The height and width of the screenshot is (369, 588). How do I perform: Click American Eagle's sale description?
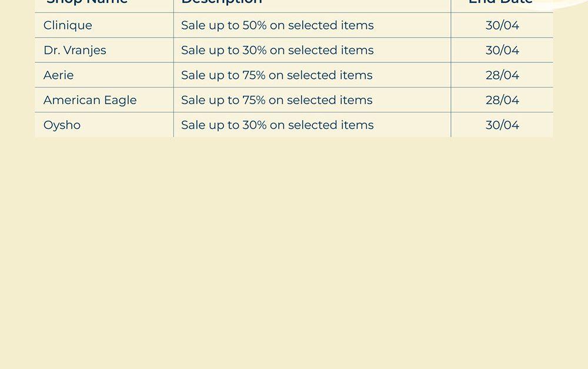(x=276, y=100)
